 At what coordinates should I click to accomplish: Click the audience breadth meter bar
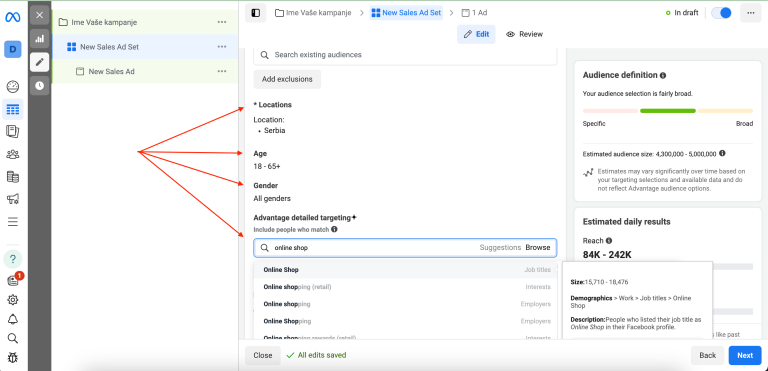(x=668, y=111)
